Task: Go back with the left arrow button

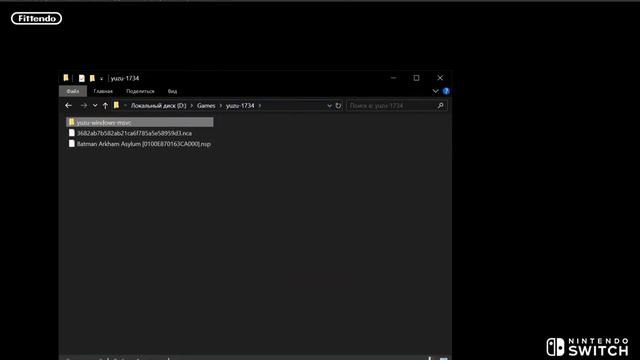Action: [69, 106]
